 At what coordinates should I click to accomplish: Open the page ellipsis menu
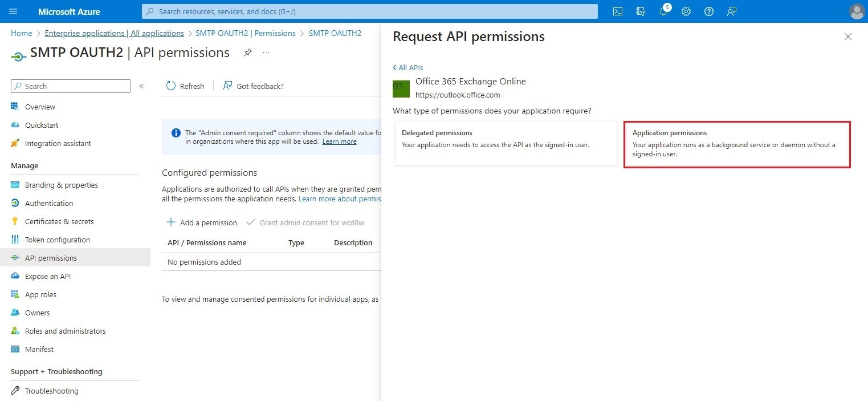(x=266, y=52)
